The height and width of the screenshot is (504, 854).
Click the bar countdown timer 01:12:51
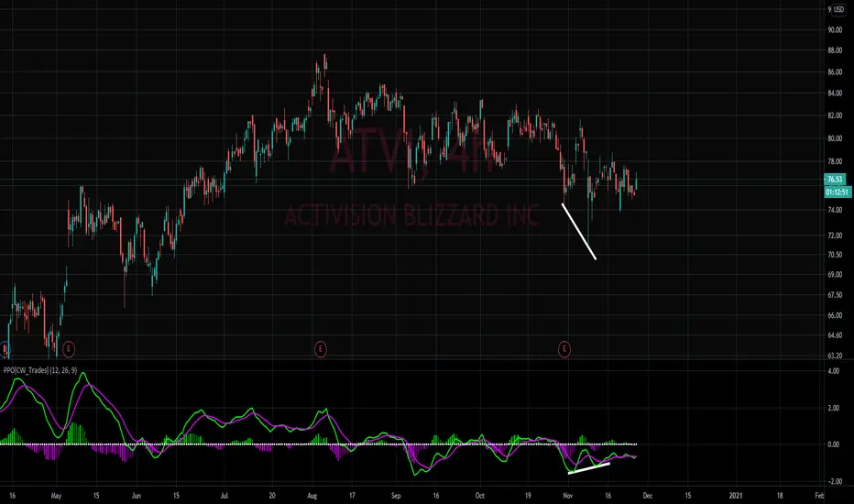pos(838,192)
